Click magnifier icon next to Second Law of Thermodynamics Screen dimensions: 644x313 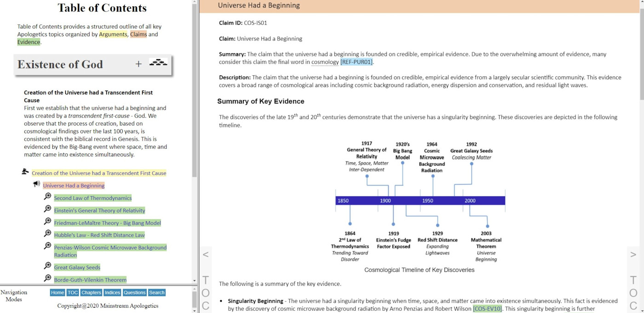coord(47,196)
